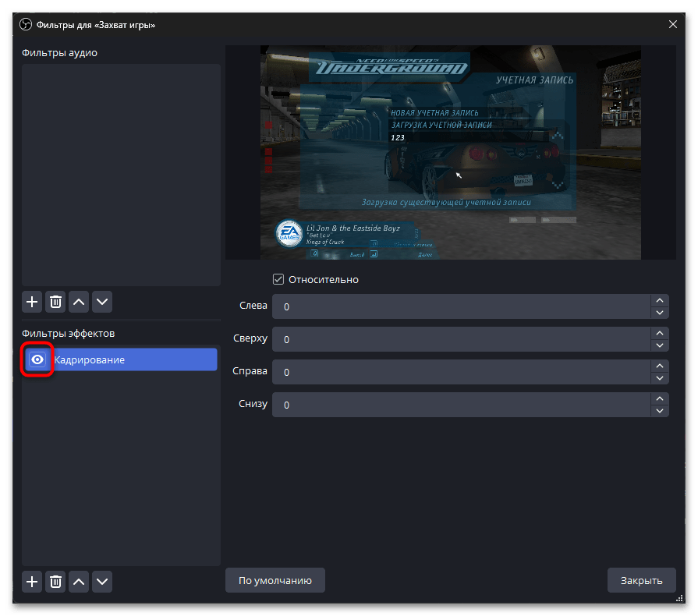Increase the Справа value with up arrow
Image resolution: width=698 pixels, height=616 pixels.
[660, 366]
